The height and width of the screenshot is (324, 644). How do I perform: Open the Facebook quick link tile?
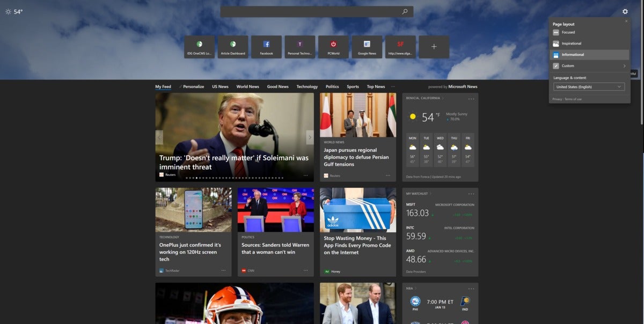point(266,47)
